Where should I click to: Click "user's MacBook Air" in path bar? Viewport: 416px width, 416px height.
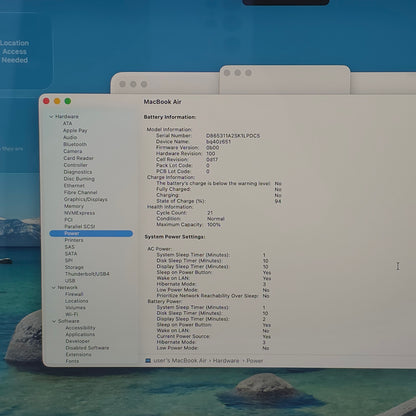(180, 361)
